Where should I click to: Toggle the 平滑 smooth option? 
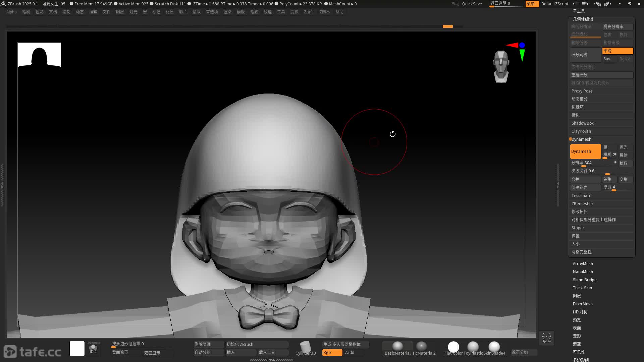coord(618,51)
